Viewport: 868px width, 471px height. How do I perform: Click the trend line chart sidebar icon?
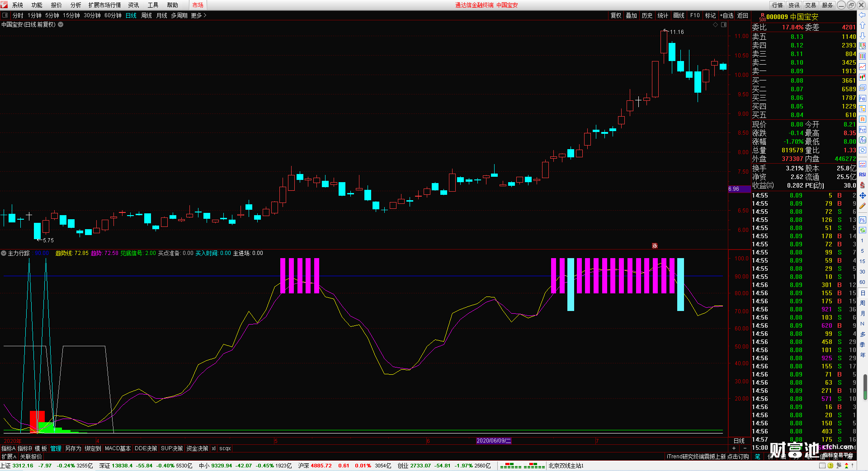[863, 66]
